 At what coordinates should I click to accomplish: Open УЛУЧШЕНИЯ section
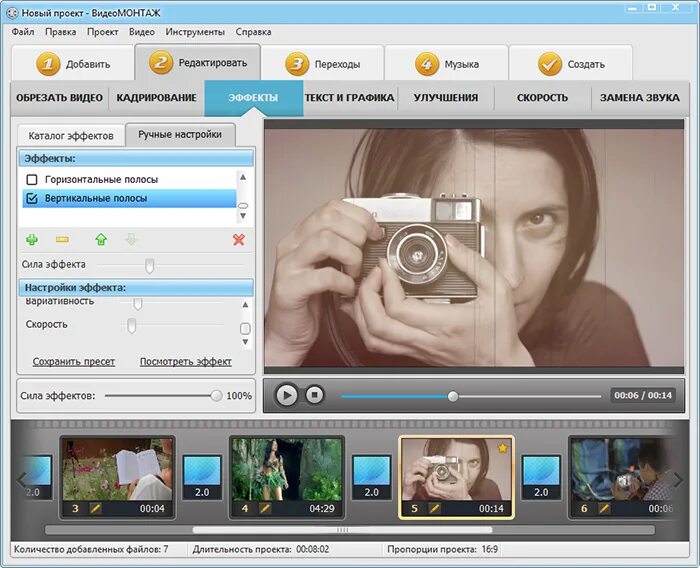point(446,98)
